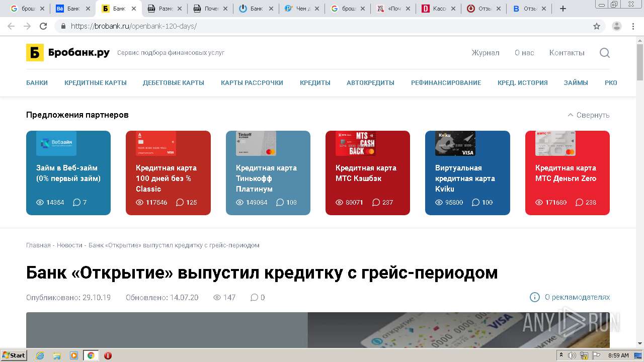Screen dimensions: 644x362
Task: Reload the page using refresh icon
Action: click(x=43, y=26)
